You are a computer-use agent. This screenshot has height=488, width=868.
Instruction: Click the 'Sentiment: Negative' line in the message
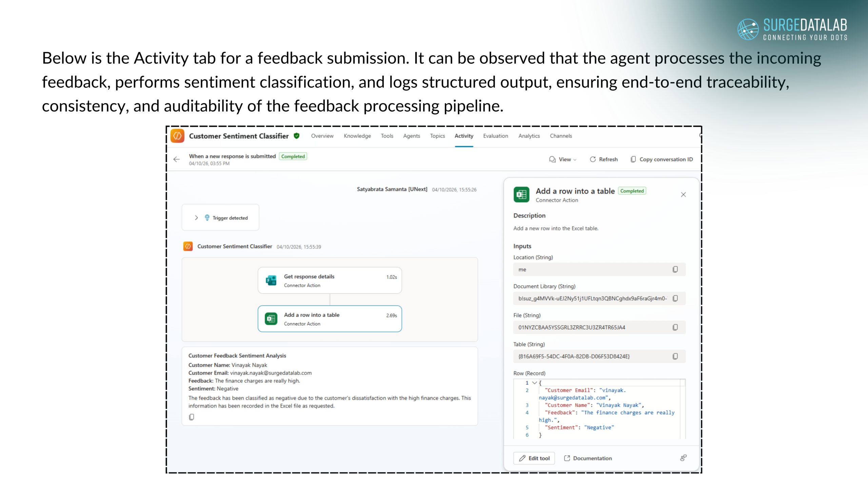213,389
